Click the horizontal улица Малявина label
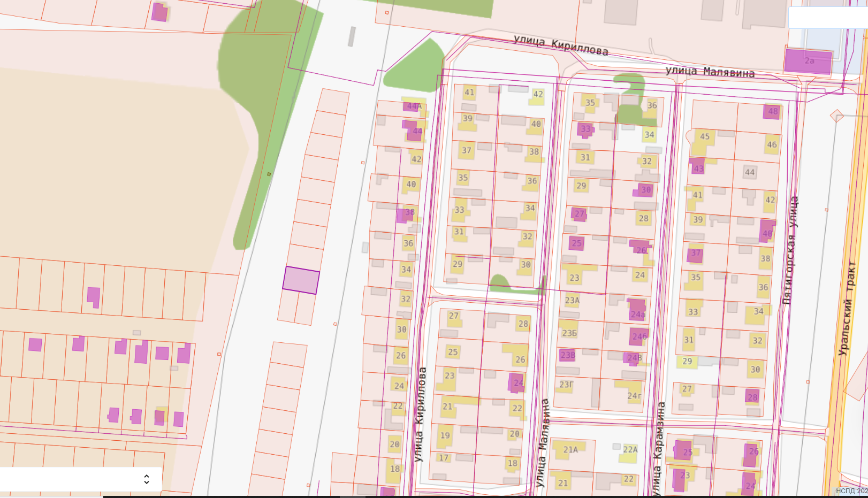This screenshot has height=498, width=868. pyautogui.click(x=710, y=72)
